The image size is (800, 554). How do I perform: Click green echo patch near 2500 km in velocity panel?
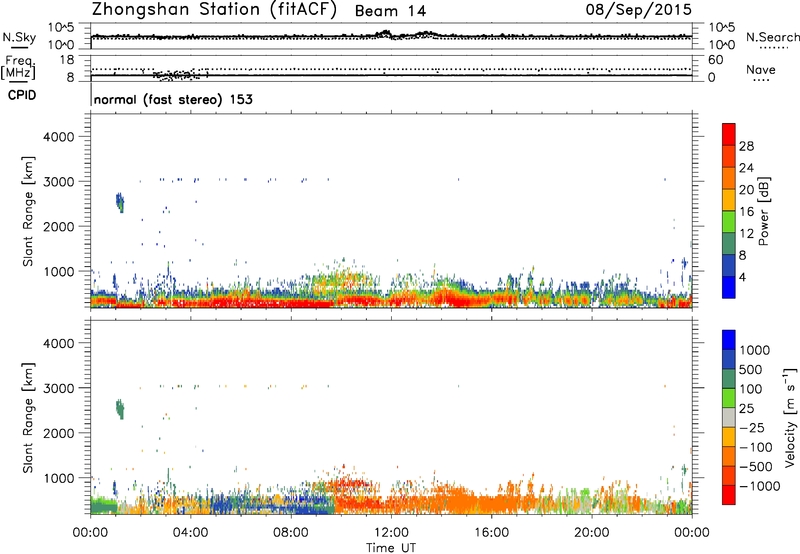120,409
